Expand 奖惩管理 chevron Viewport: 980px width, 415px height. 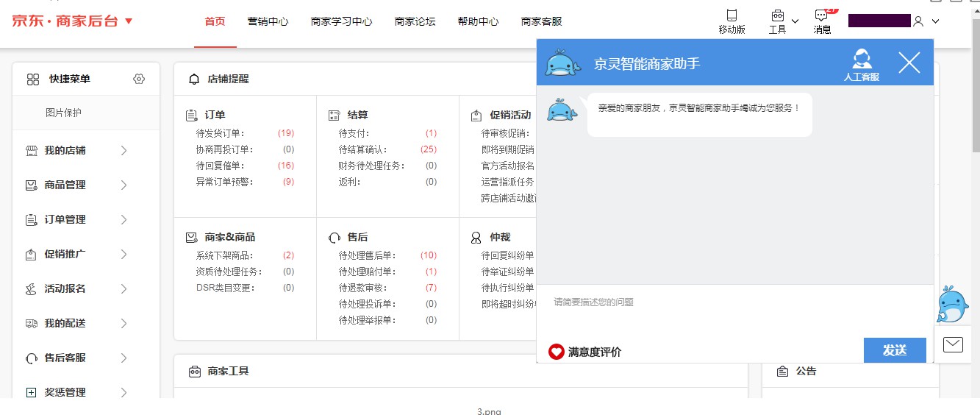[x=124, y=392]
